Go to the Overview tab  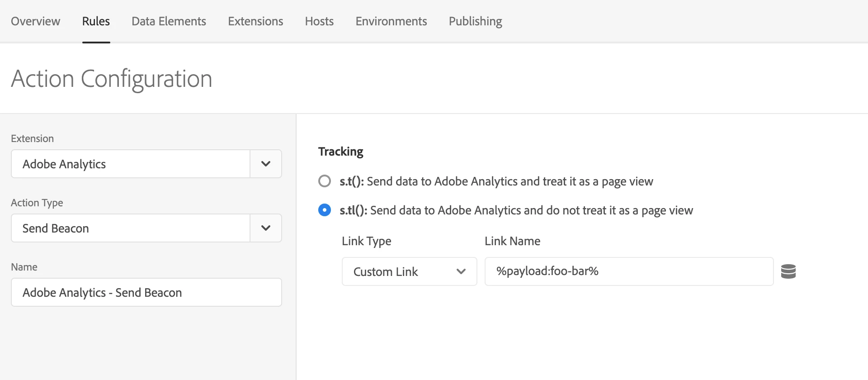[35, 21]
